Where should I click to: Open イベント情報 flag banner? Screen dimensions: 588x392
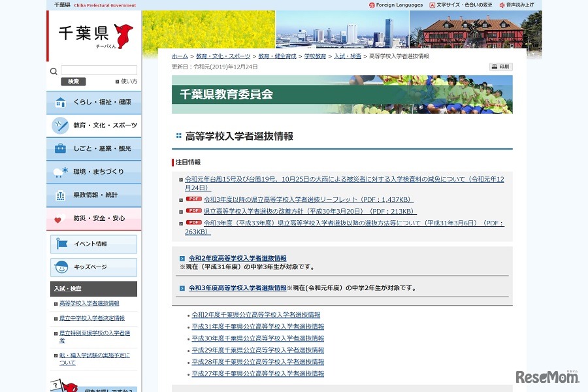pos(93,244)
